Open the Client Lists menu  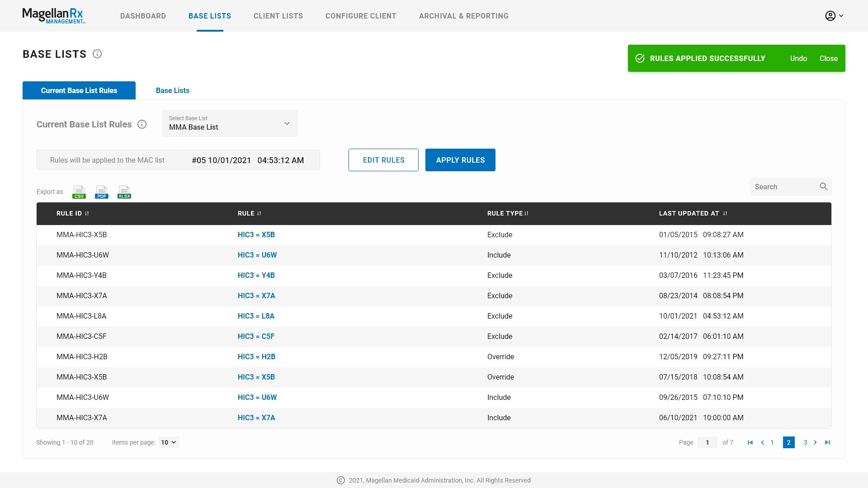[278, 16]
